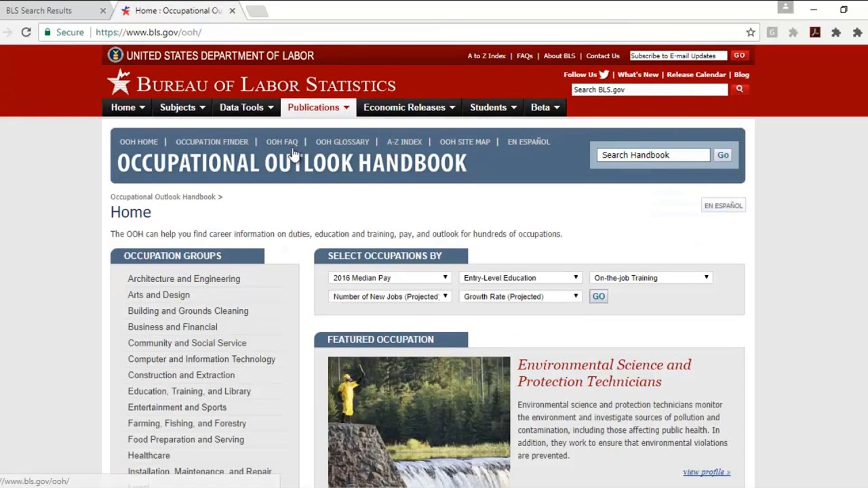Click the featured occupation waterfall photo
868x488 pixels.
coord(419,422)
